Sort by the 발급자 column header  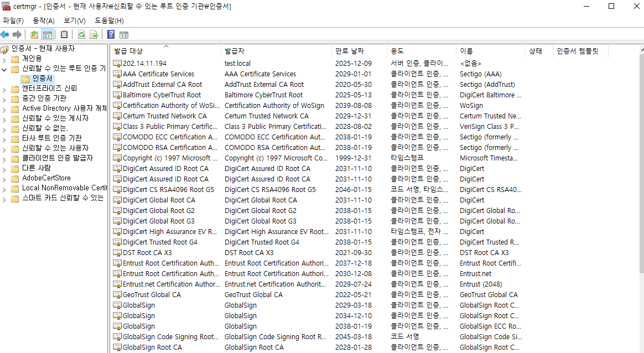pyautogui.click(x=276, y=51)
